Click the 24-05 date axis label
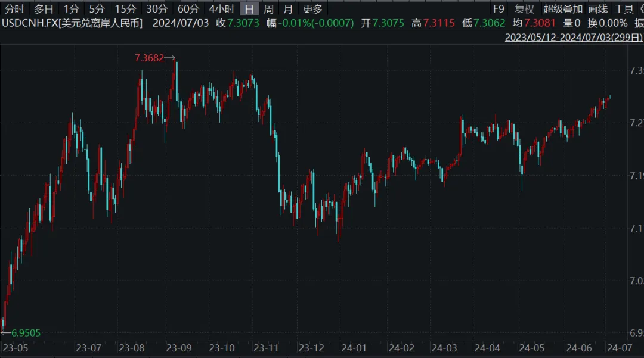Viewport: 644px width, 358px height. 531,348
